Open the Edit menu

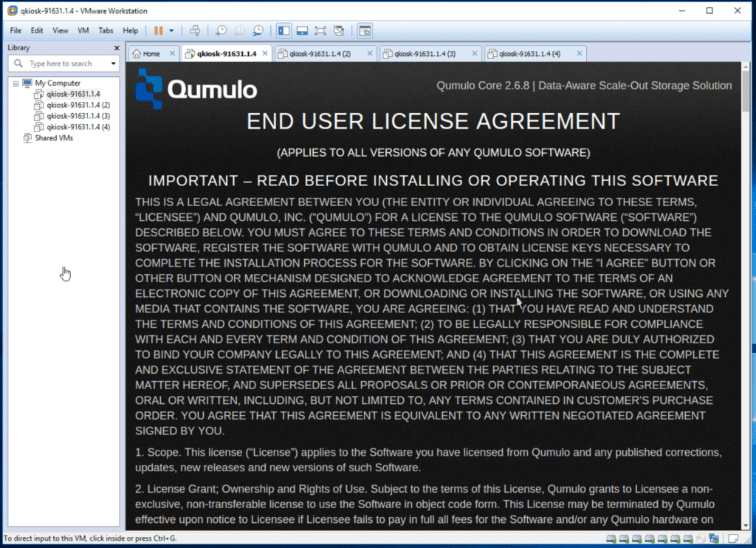[37, 30]
